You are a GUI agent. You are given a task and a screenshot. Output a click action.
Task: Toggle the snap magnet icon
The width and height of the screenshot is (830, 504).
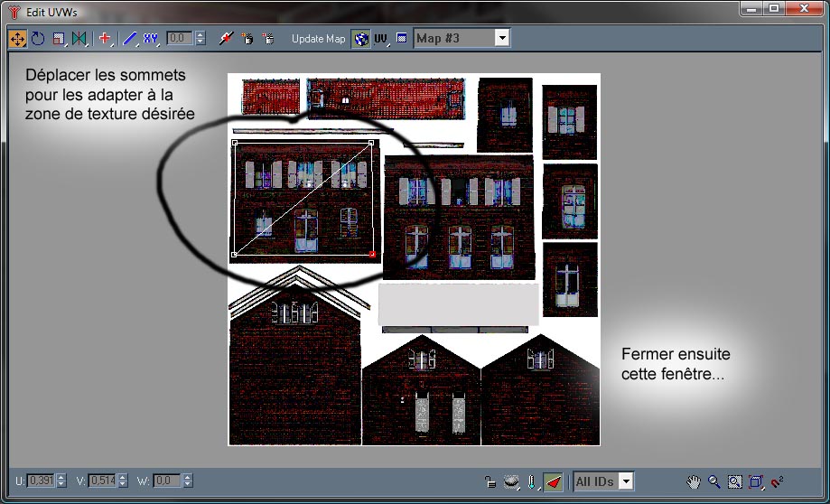(777, 481)
